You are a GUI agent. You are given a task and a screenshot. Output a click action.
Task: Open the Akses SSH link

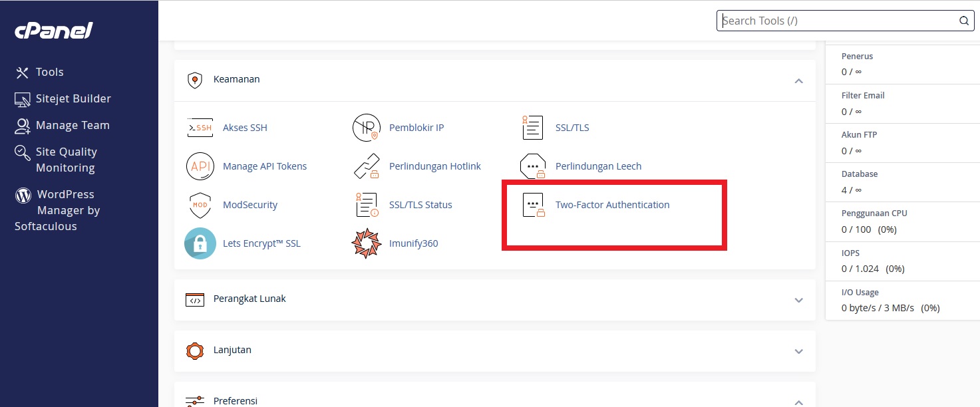tap(245, 128)
